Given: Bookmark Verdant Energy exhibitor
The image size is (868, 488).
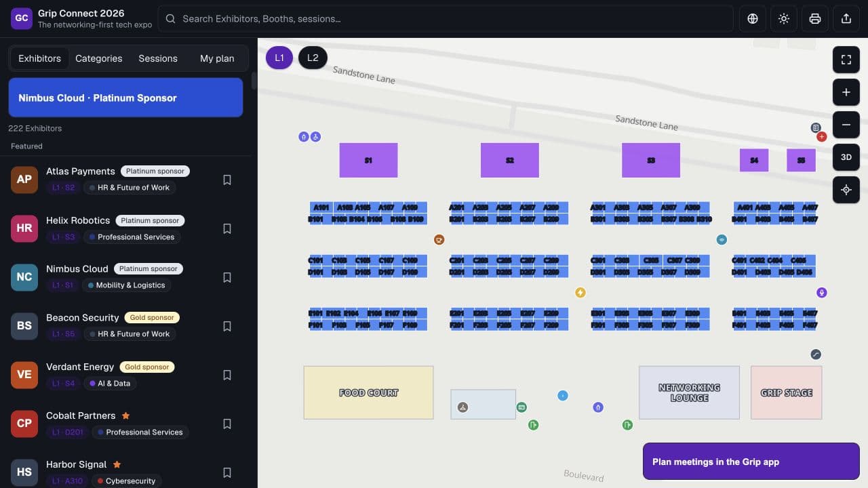Looking at the screenshot, I should click(x=227, y=375).
